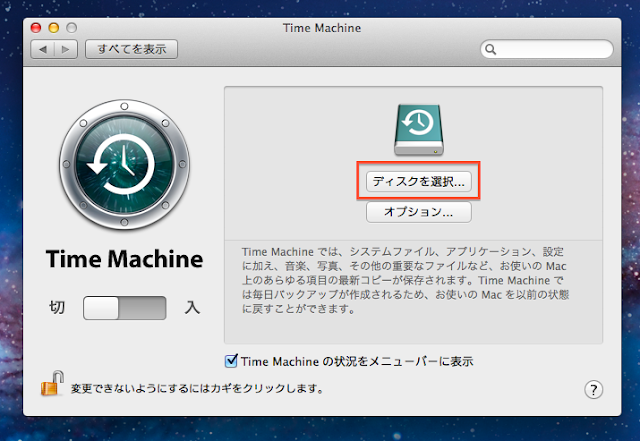
Task: Click the large Time Machine heading text
Action: (124, 259)
